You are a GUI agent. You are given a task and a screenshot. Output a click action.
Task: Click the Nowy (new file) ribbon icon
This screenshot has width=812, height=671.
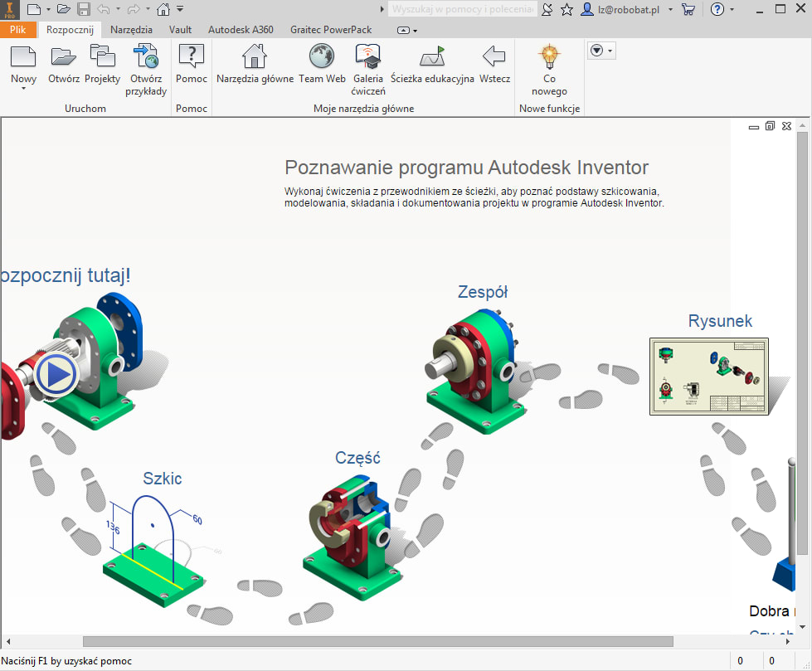[x=23, y=57]
